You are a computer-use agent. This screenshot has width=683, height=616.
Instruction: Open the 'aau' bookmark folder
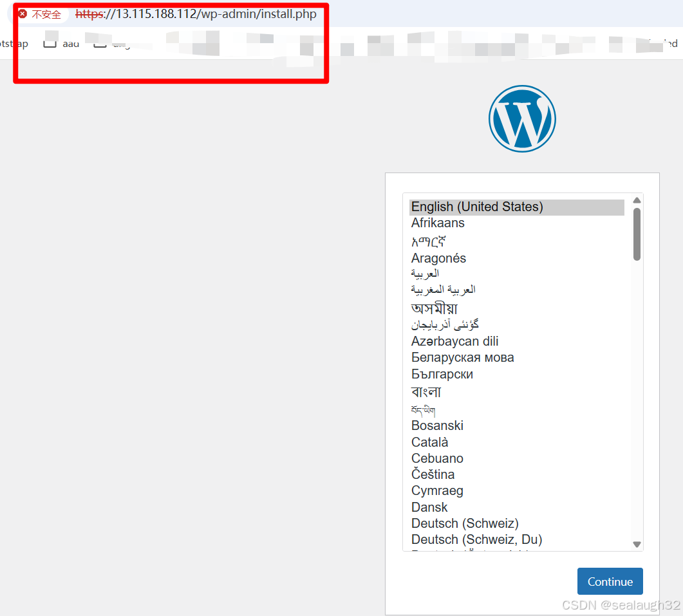(62, 44)
